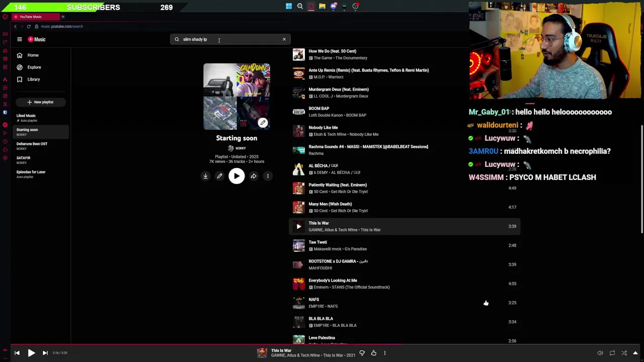Share the Starting soon playlist
The width and height of the screenshot is (644, 362).
254,176
